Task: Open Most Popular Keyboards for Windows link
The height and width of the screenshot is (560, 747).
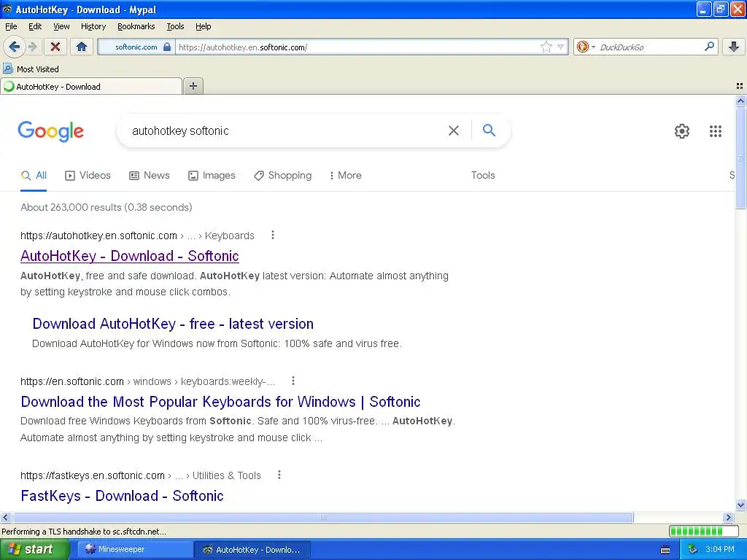Action: (x=220, y=402)
